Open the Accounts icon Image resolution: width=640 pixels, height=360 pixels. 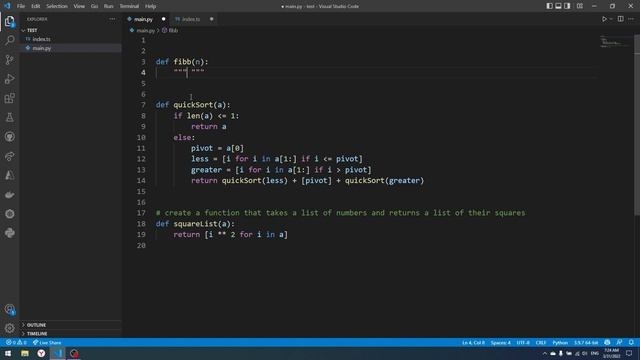[9, 309]
